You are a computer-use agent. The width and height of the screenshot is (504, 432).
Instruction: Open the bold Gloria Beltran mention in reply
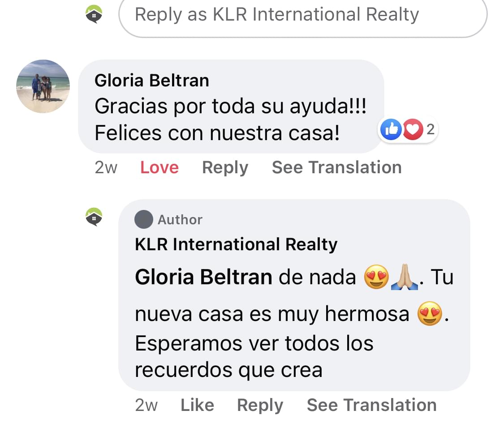tap(203, 278)
